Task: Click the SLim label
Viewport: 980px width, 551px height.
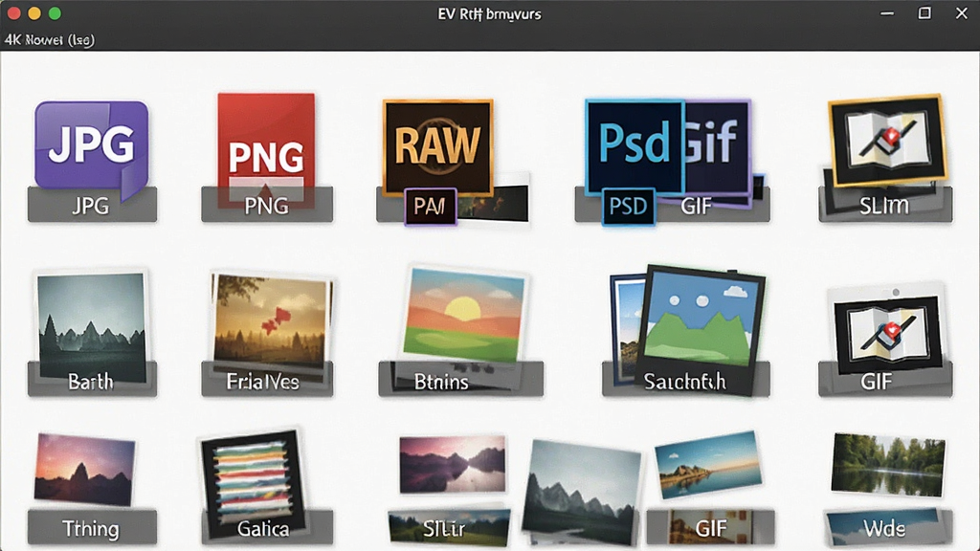Action: coord(883,206)
